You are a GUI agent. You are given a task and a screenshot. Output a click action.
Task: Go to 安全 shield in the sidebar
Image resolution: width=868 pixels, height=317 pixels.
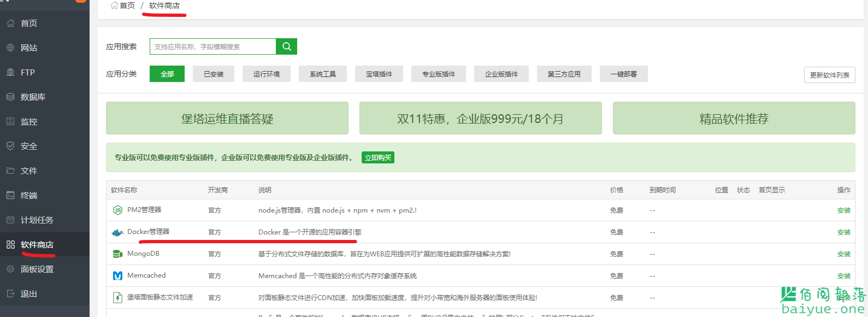[29, 146]
